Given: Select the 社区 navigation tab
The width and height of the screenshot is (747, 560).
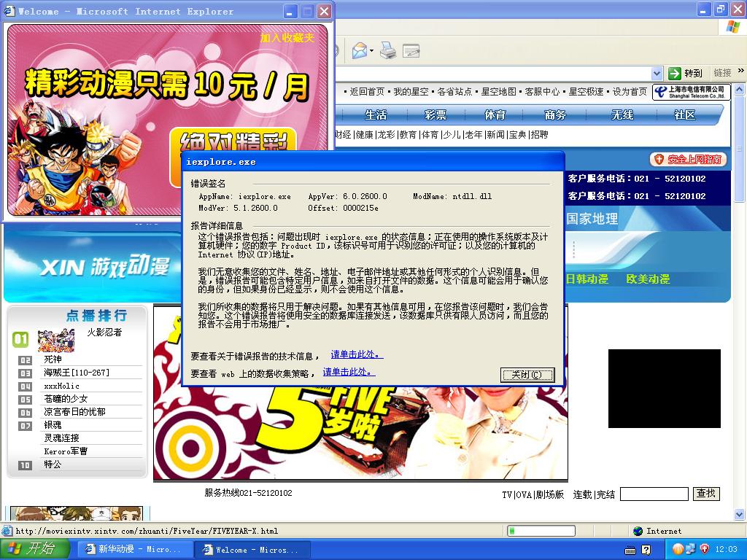Looking at the screenshot, I should pos(684,114).
